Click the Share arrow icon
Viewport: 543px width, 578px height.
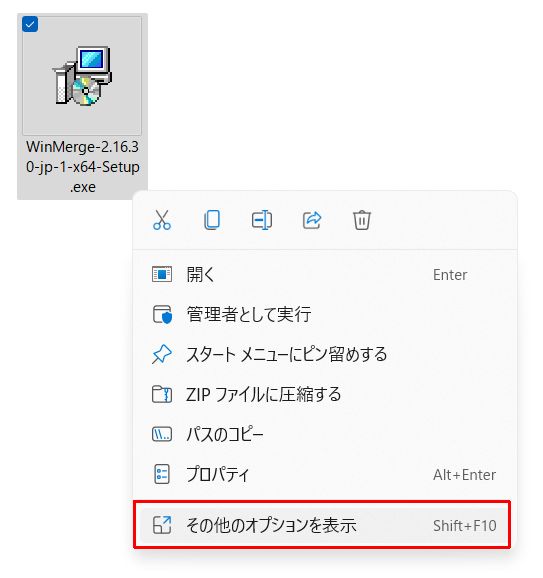312,220
